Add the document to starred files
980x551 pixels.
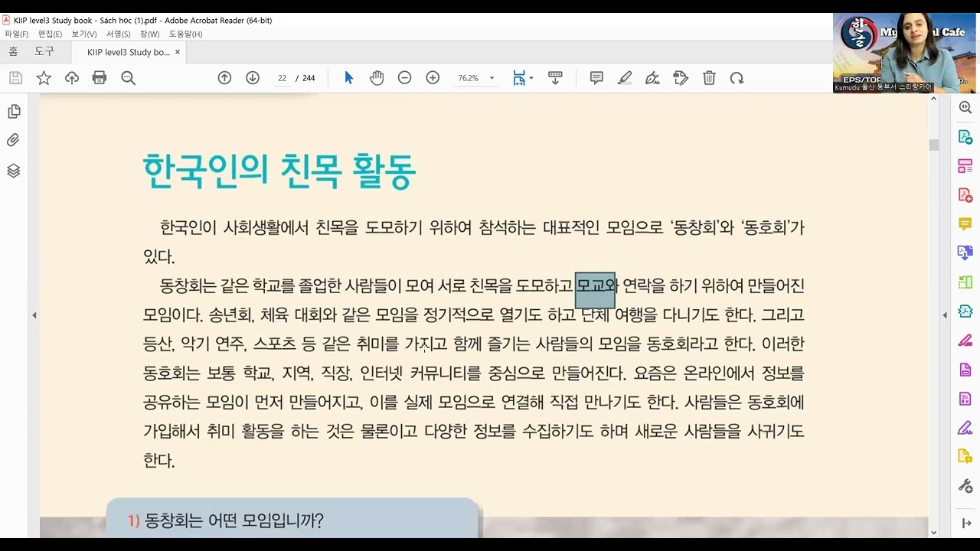pos(44,77)
